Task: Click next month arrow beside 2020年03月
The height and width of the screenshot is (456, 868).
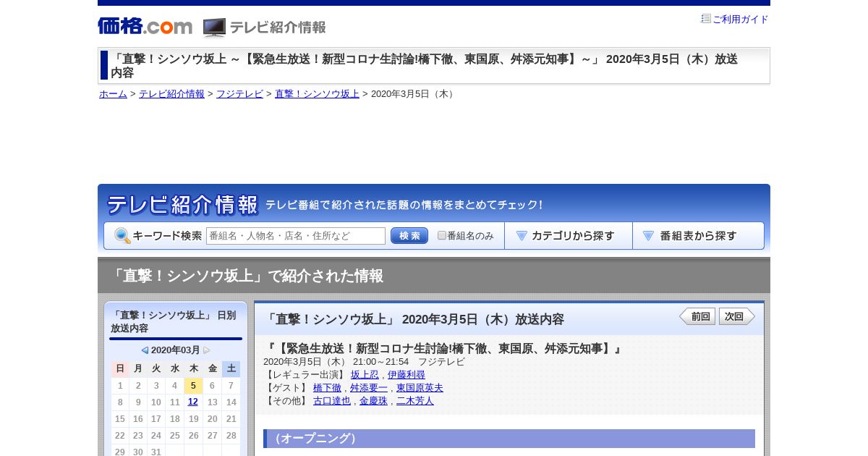Action: 207,350
